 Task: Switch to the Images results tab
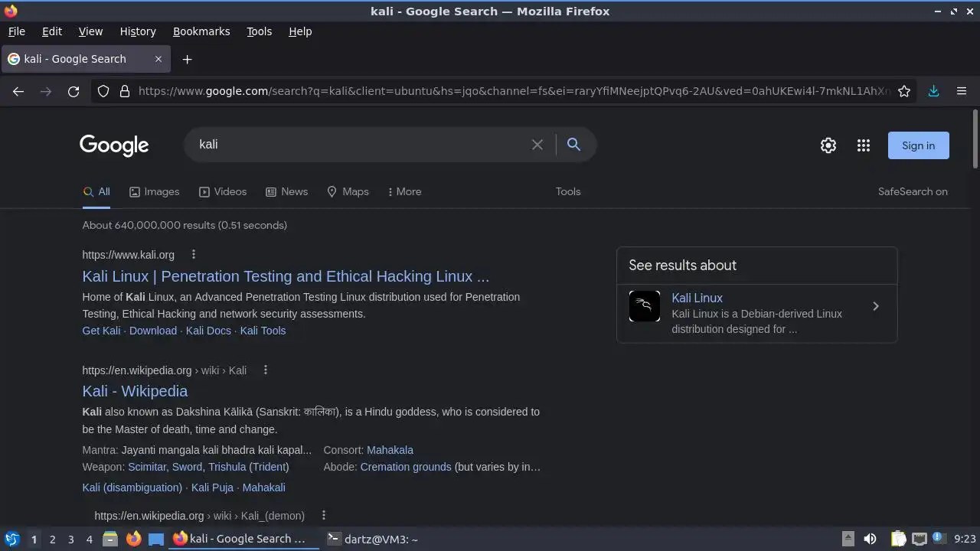click(x=154, y=192)
